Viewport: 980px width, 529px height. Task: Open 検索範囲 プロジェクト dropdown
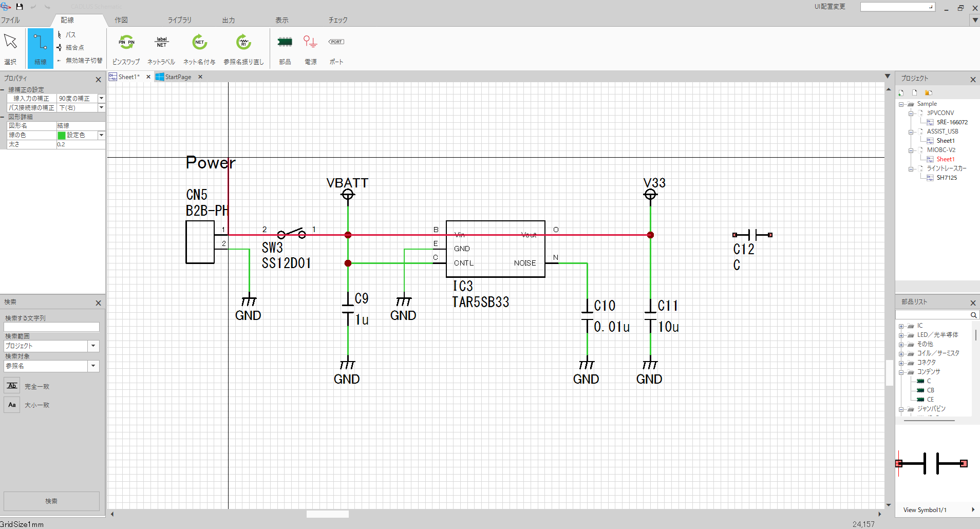93,346
